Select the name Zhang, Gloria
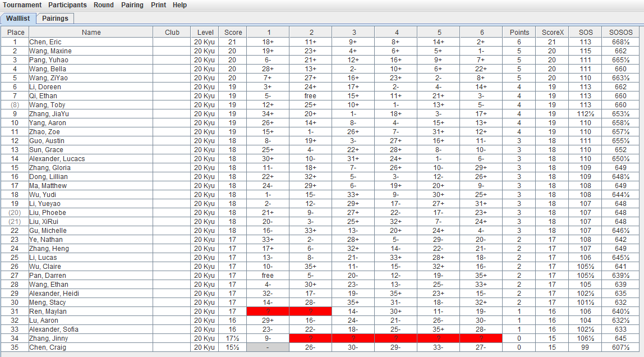Viewport: 644px width, 357px height. [50, 168]
